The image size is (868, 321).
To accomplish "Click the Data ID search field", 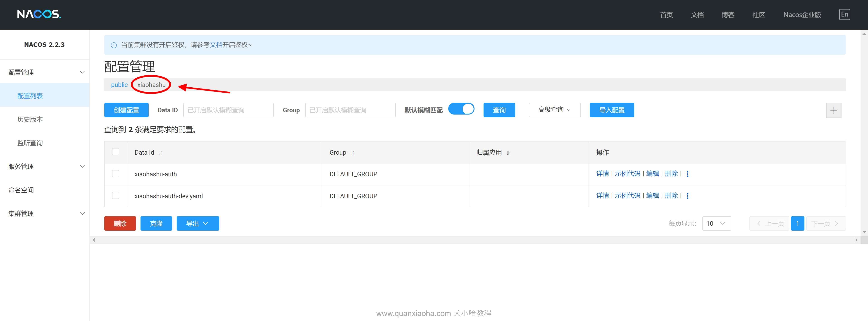I will pyautogui.click(x=228, y=110).
